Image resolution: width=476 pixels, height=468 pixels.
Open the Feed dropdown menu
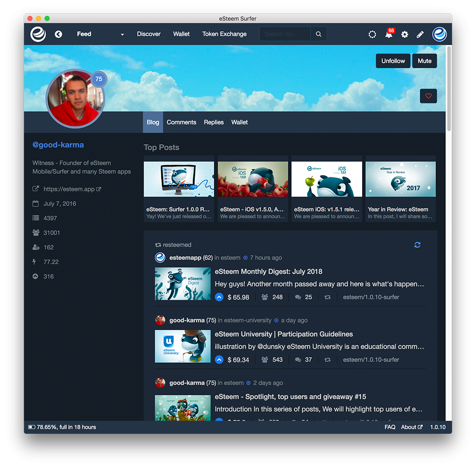(x=100, y=34)
